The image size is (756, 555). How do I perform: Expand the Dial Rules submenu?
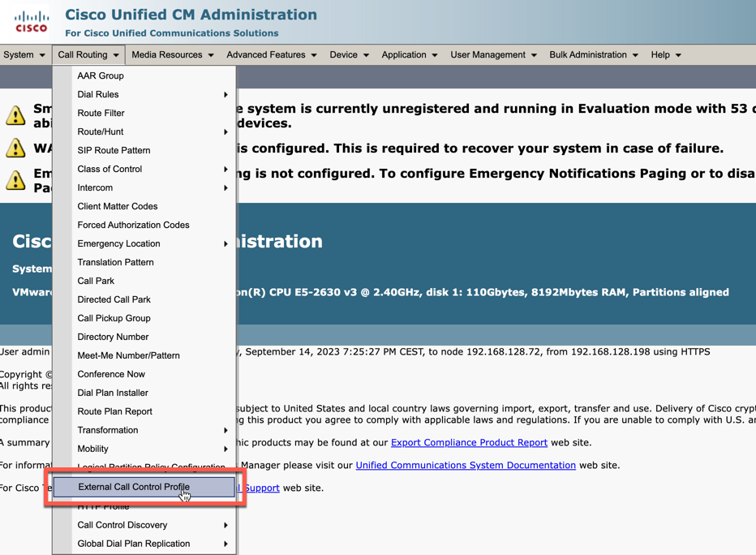point(98,95)
